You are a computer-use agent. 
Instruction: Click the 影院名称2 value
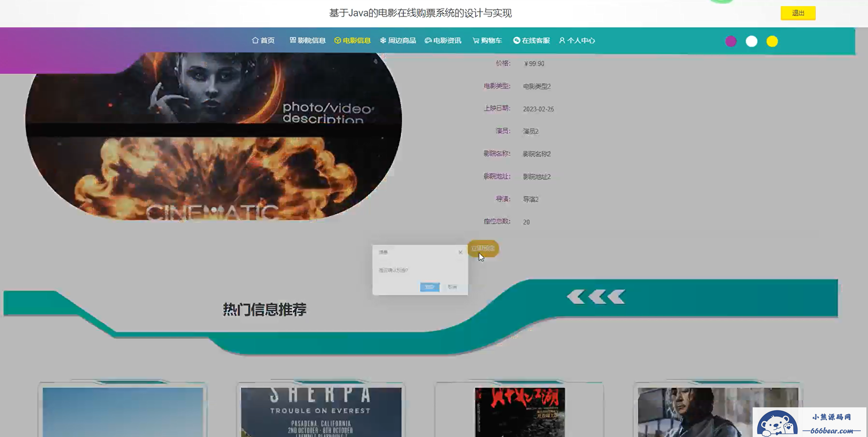coord(537,154)
